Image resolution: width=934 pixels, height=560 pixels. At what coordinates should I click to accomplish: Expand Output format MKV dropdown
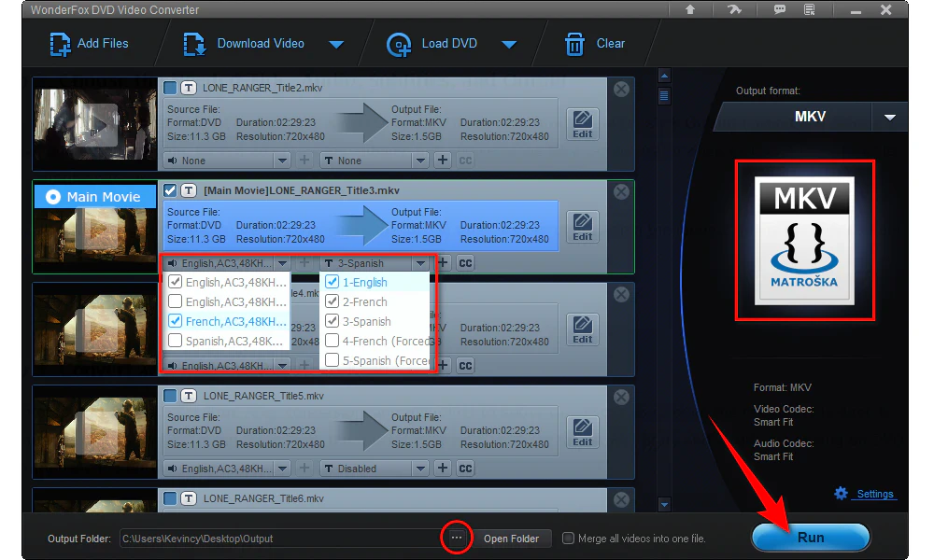[x=890, y=118]
